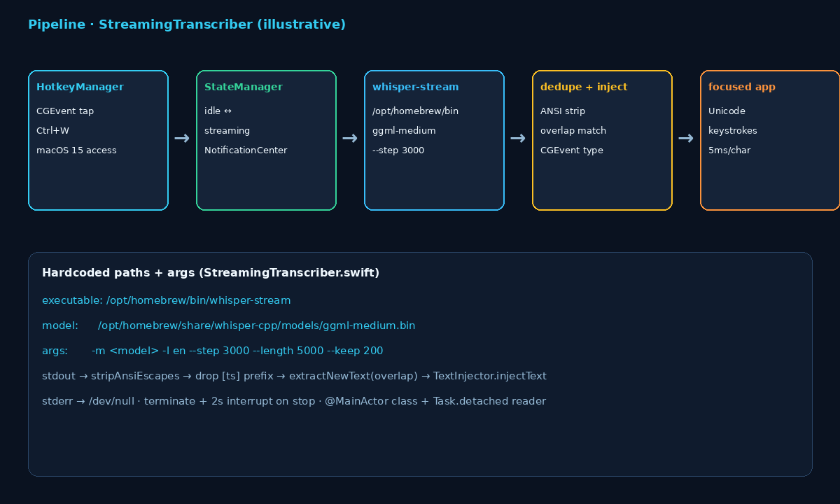Click the "idle ↔" line
The height and width of the screenshot is (504, 840).
click(x=218, y=111)
